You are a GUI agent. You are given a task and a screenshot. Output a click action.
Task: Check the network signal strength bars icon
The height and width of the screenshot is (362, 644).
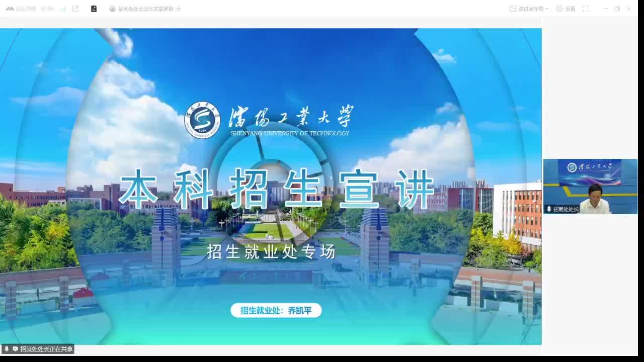pyautogui.click(x=63, y=9)
